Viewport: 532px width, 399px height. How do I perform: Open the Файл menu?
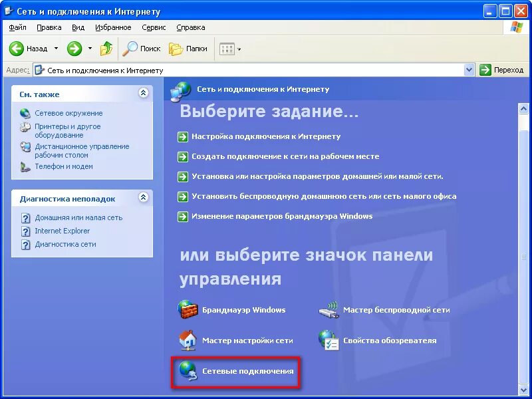tap(18, 27)
